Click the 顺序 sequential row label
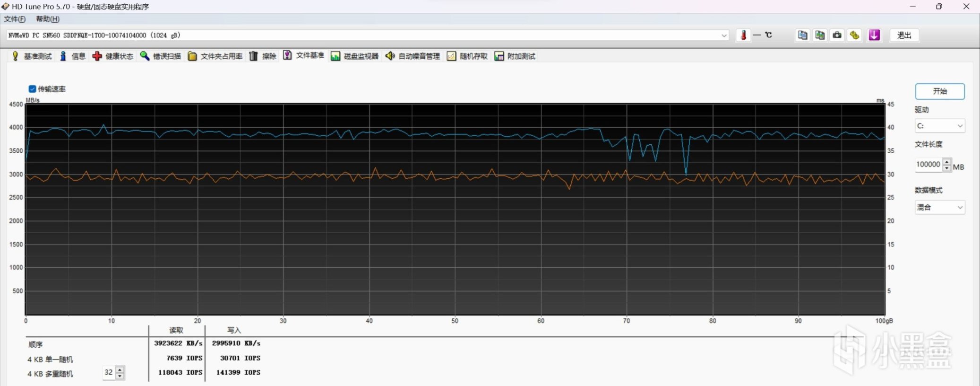The height and width of the screenshot is (386, 980). [x=35, y=344]
